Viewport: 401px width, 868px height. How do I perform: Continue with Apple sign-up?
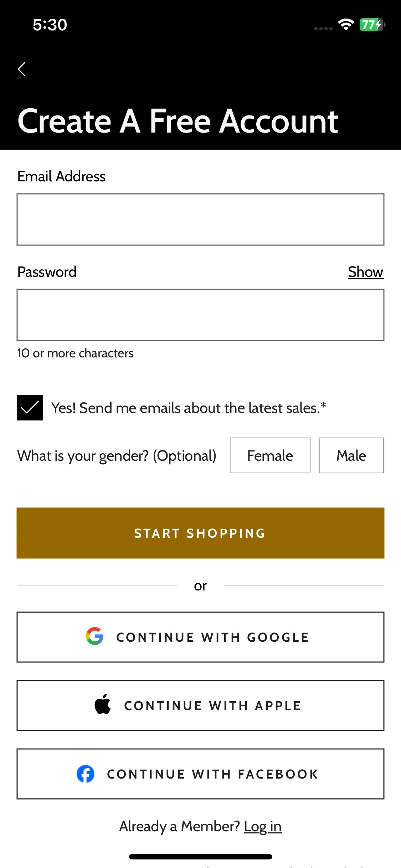pos(200,706)
